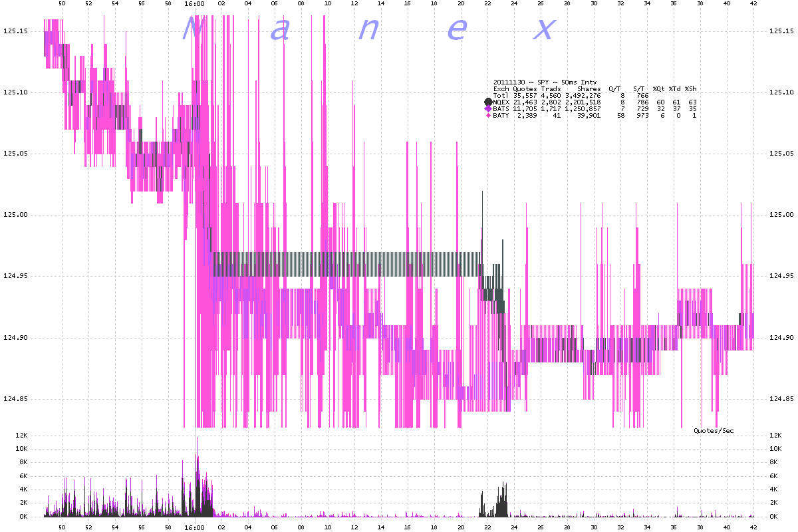Click the 'Quotes' column header in legend
The height and width of the screenshot is (532, 798).
point(525,88)
